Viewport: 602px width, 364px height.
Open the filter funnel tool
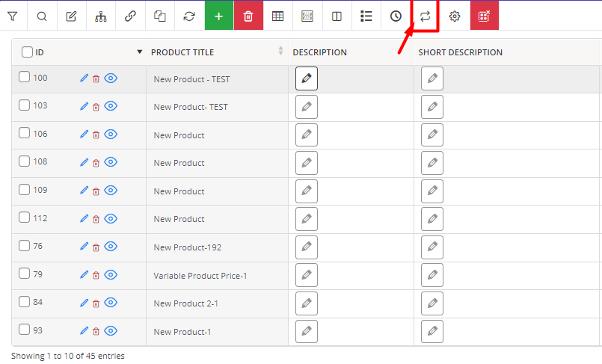coord(13,16)
